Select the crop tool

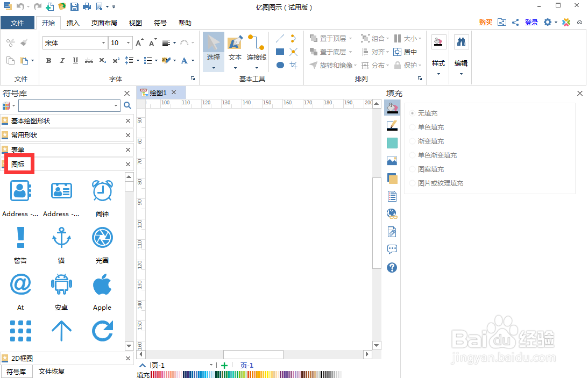(293, 65)
